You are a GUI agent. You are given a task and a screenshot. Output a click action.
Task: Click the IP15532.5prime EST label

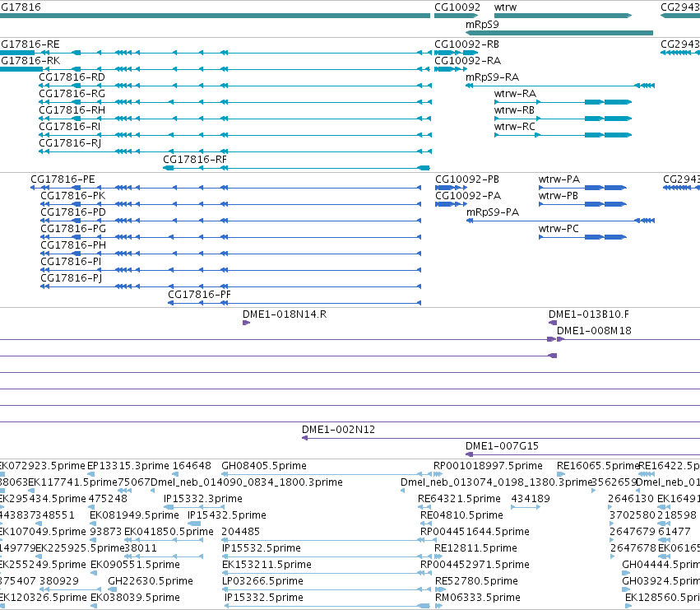click(261, 548)
